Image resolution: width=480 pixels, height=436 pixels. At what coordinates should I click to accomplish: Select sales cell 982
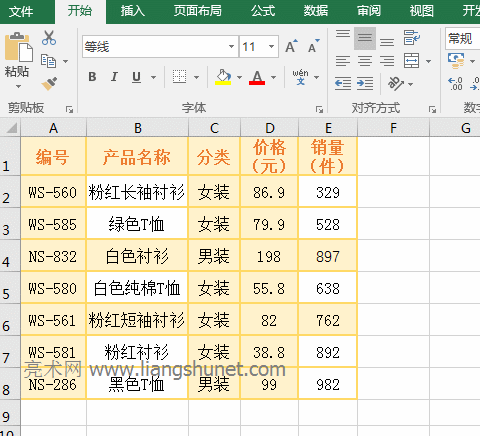pyautogui.click(x=328, y=384)
